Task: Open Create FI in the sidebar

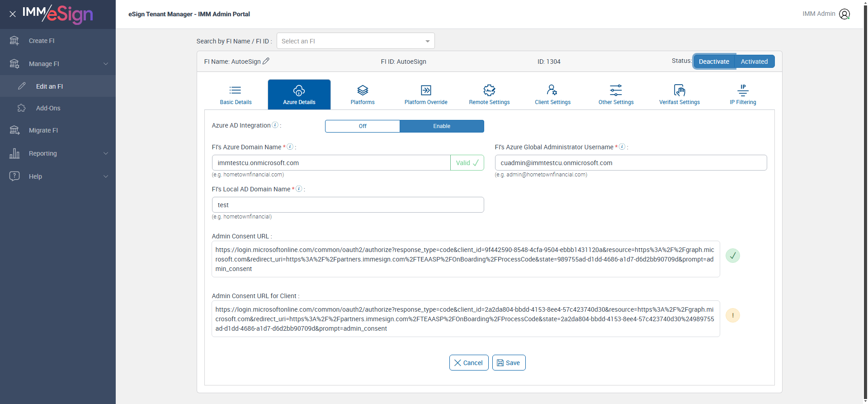Action: click(58, 41)
